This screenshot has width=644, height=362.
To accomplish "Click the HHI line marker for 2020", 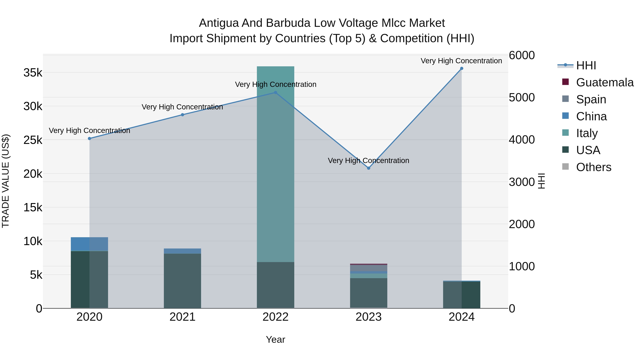I will [x=89, y=139].
